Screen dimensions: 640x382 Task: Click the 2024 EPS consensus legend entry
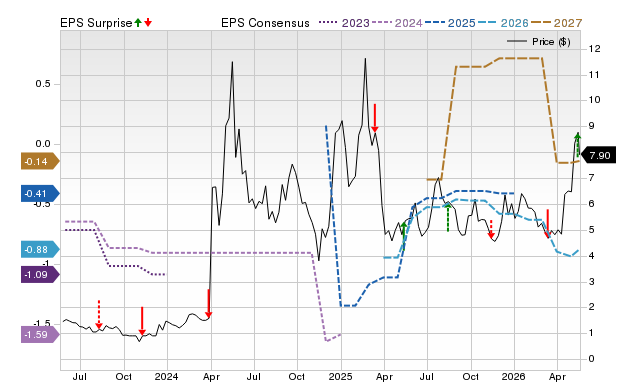397,23
